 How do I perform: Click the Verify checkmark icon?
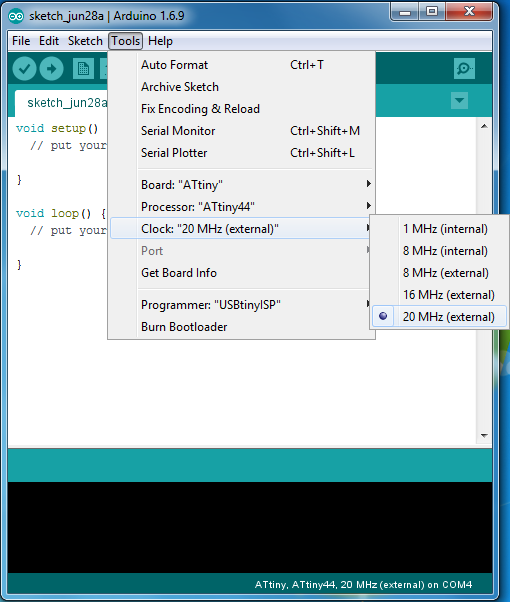[24, 69]
